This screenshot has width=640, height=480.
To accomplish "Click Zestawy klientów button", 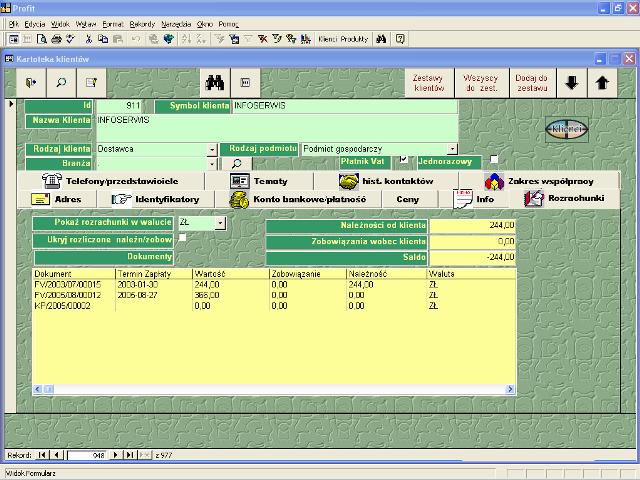I will point(429,83).
